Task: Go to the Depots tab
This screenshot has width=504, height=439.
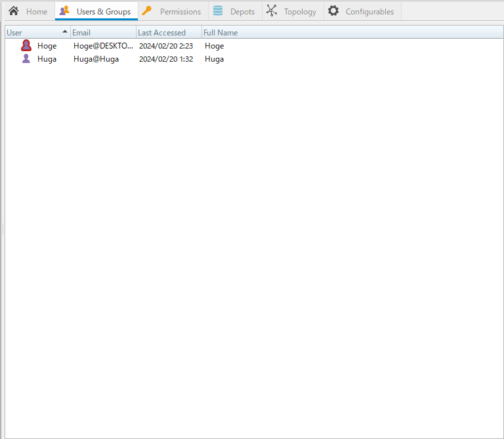Action: pos(236,11)
